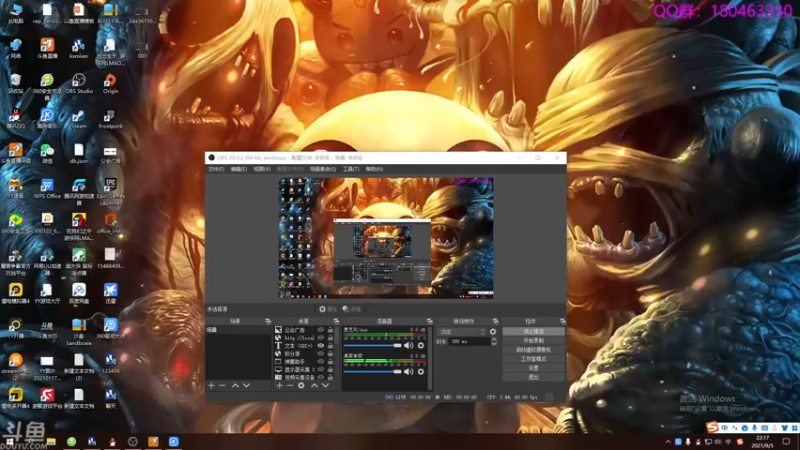Toggle visibility eye of 积分源 source
Screen dimensions: 800x450
click(321, 354)
